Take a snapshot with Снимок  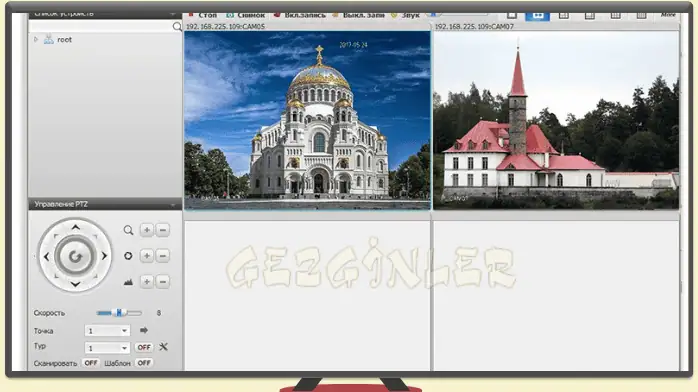[x=246, y=15]
